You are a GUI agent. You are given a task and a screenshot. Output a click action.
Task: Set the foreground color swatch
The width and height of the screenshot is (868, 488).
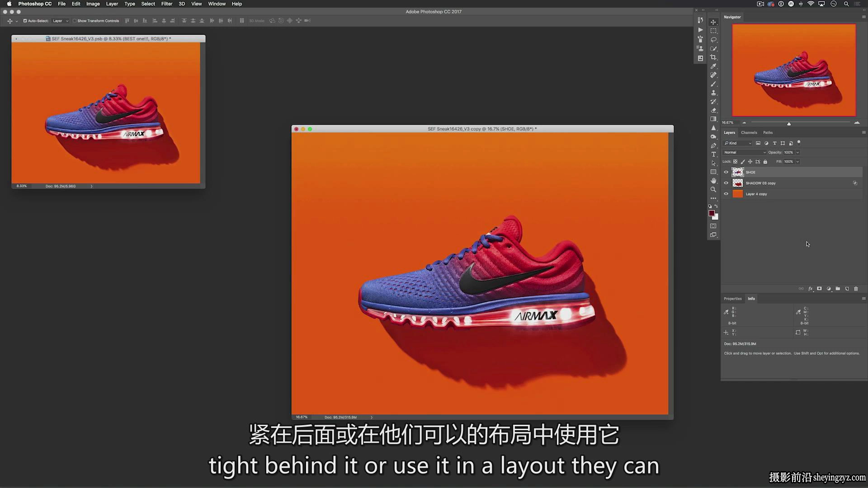click(712, 213)
